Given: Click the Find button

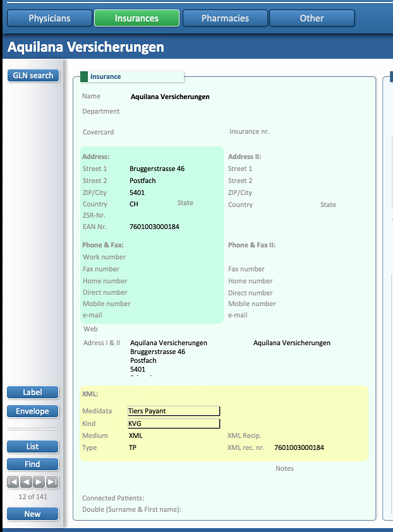Looking at the screenshot, I should click(x=33, y=464).
